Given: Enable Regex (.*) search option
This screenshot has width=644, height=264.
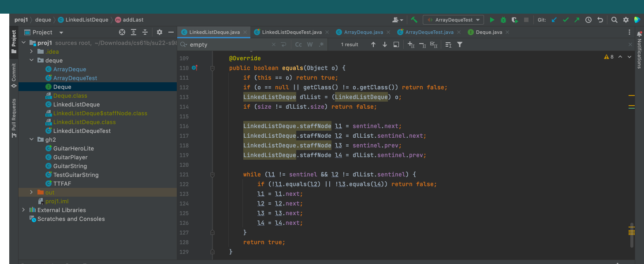Looking at the screenshot, I should (x=321, y=44).
